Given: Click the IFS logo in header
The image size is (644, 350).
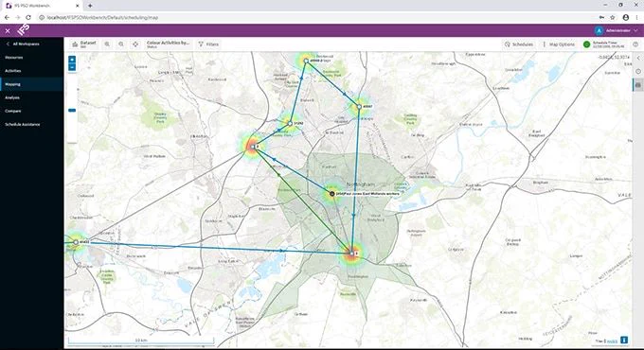Looking at the screenshot, I should click(24, 30).
